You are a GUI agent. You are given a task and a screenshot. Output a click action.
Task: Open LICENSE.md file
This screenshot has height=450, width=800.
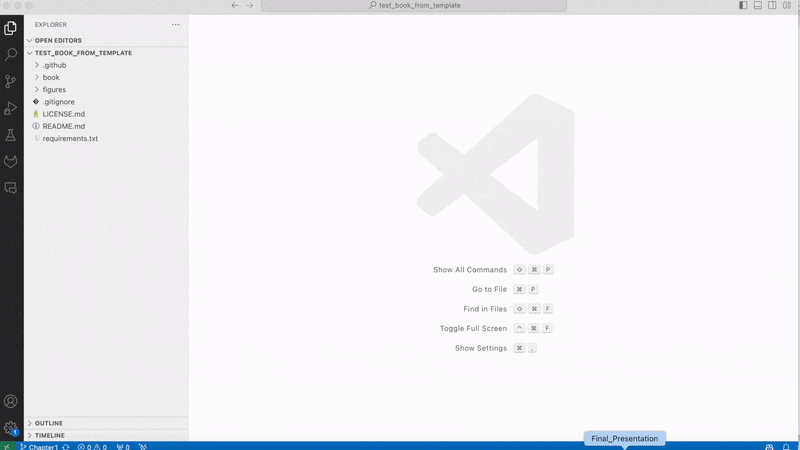coord(107,114)
